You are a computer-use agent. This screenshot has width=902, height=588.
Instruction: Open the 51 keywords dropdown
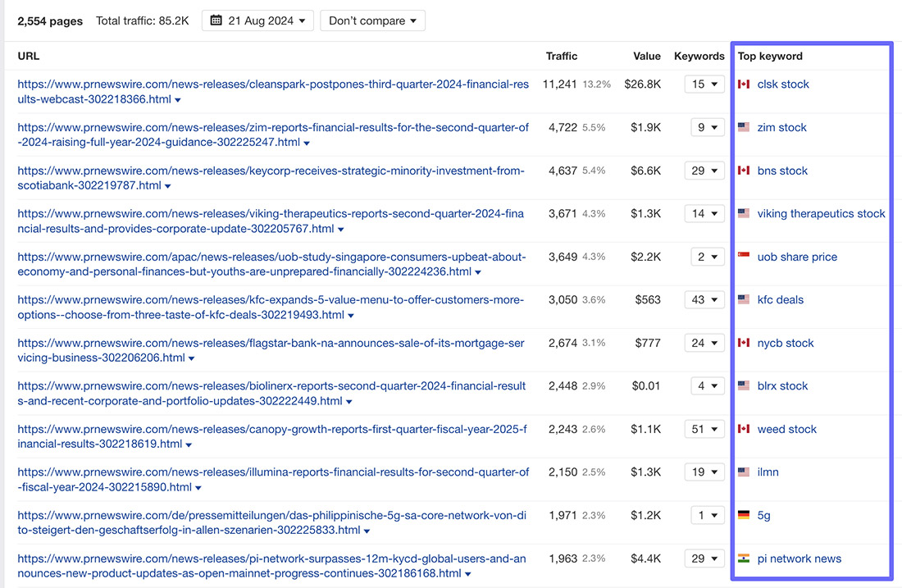pyautogui.click(x=704, y=429)
